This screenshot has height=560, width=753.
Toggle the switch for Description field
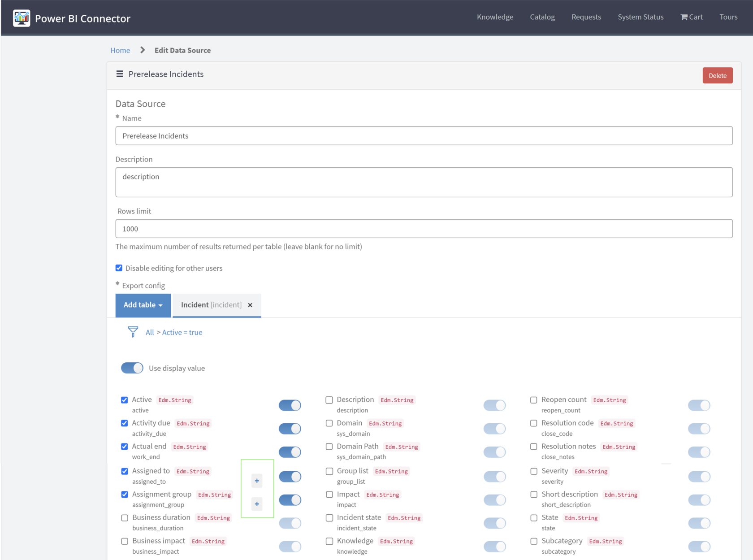(495, 405)
